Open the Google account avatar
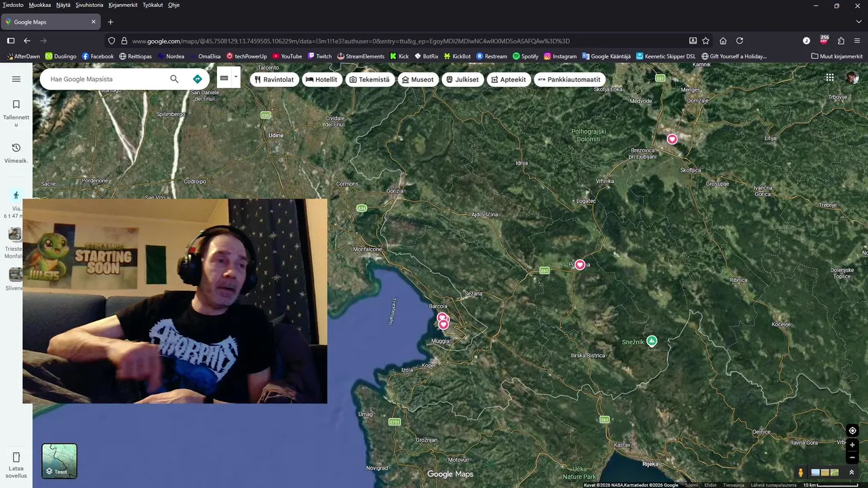The width and height of the screenshot is (868, 488). tap(852, 78)
